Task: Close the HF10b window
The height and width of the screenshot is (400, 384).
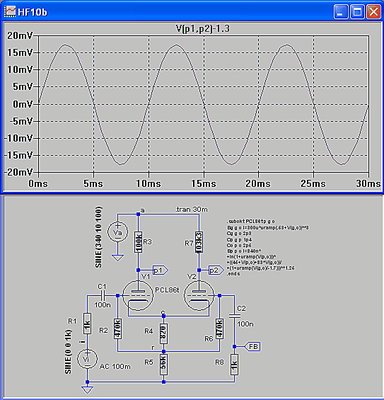Action: click(x=374, y=12)
